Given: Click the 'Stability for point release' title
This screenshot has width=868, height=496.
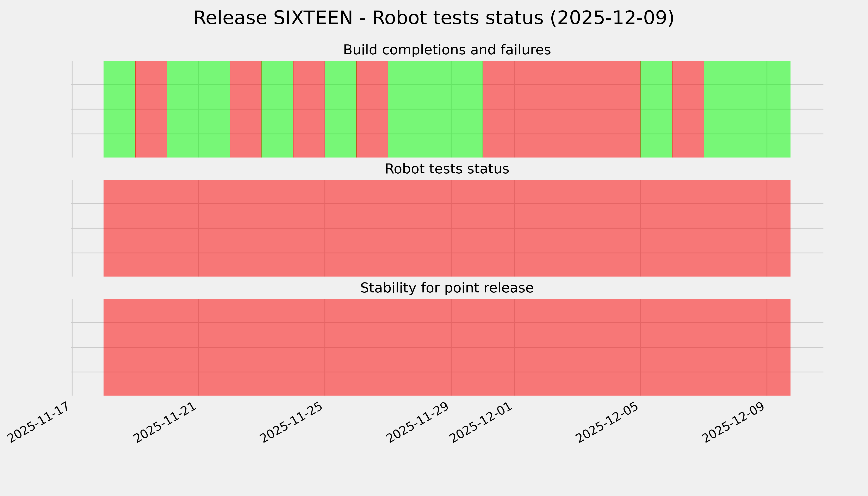Looking at the screenshot, I should point(447,288).
